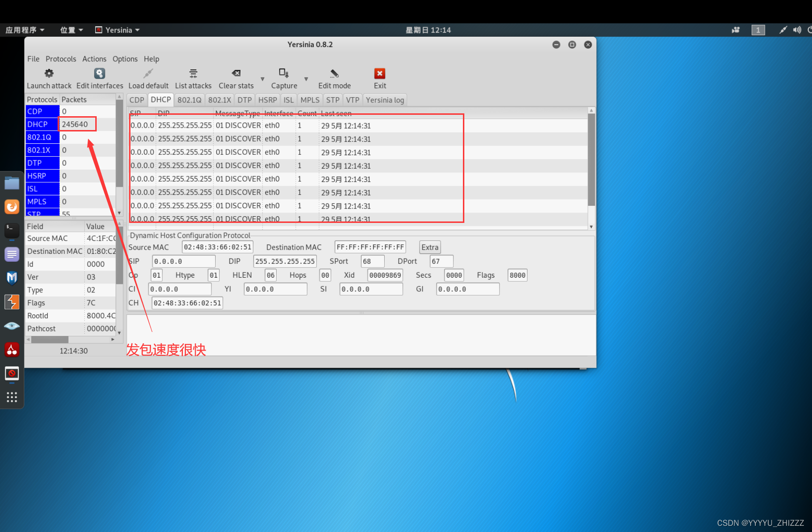This screenshot has width=812, height=532.
Task: Click the DPort field showing 67
Action: pyautogui.click(x=441, y=261)
